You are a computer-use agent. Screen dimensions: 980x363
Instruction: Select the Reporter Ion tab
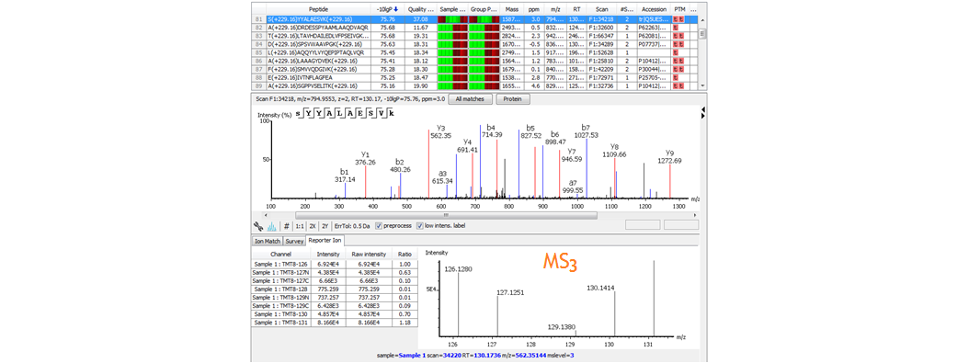325,240
